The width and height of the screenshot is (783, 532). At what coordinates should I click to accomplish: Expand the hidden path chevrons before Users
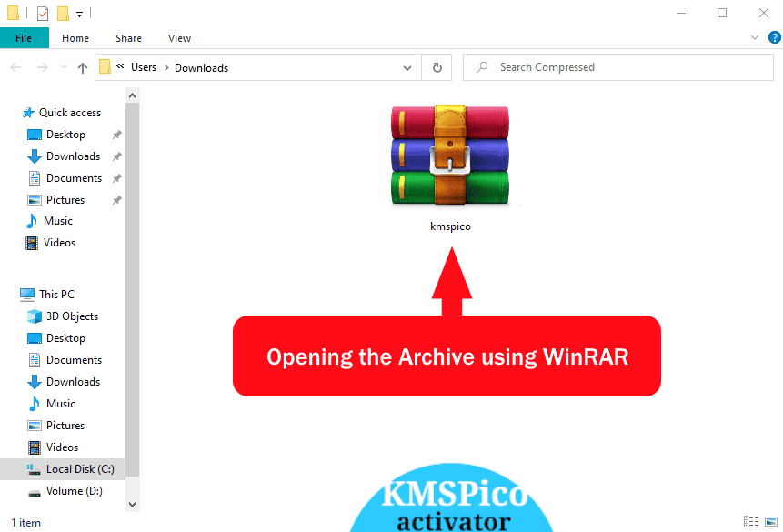tap(120, 66)
